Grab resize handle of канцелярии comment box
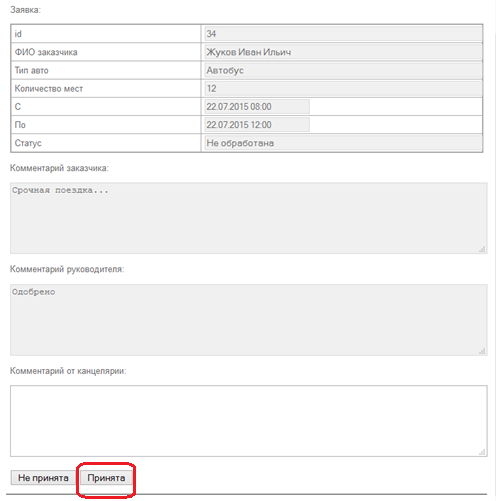 (x=482, y=452)
